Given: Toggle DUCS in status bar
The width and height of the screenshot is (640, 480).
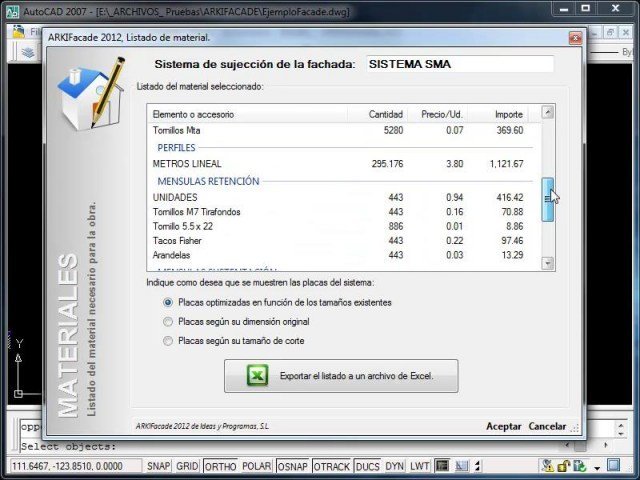Looking at the screenshot, I should 367,466.
